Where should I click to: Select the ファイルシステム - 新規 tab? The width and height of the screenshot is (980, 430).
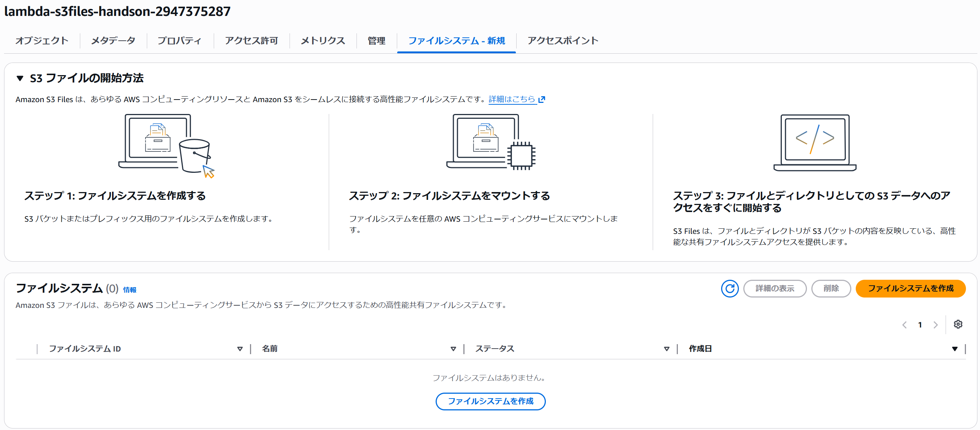click(456, 41)
